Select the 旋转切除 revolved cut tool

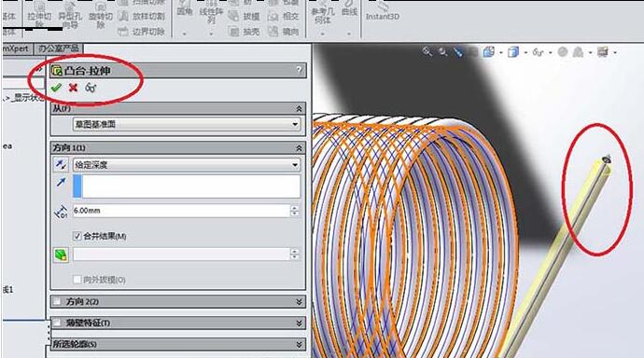[x=101, y=15]
